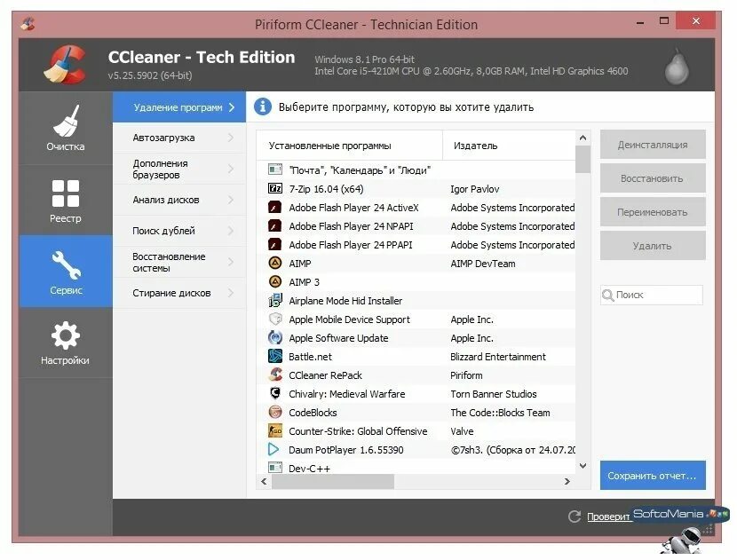
Task: Select the Blizzard Entertainment publisher cell
Action: [x=498, y=357]
